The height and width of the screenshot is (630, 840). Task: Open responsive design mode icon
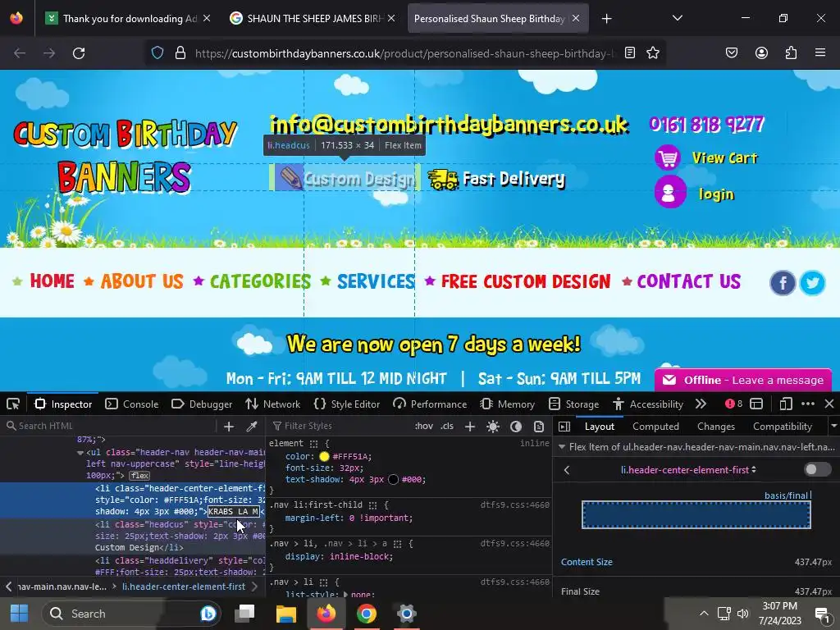[786, 404]
